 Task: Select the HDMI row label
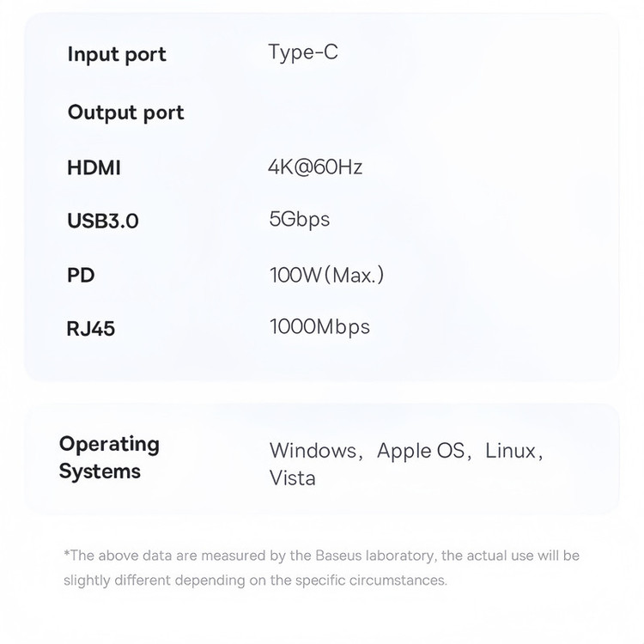click(x=94, y=167)
